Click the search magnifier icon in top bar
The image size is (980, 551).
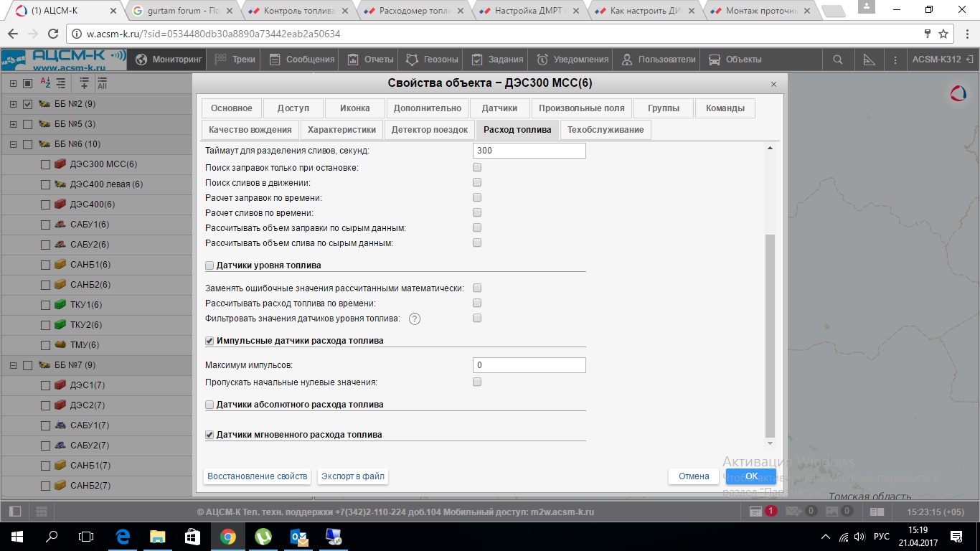click(838, 60)
